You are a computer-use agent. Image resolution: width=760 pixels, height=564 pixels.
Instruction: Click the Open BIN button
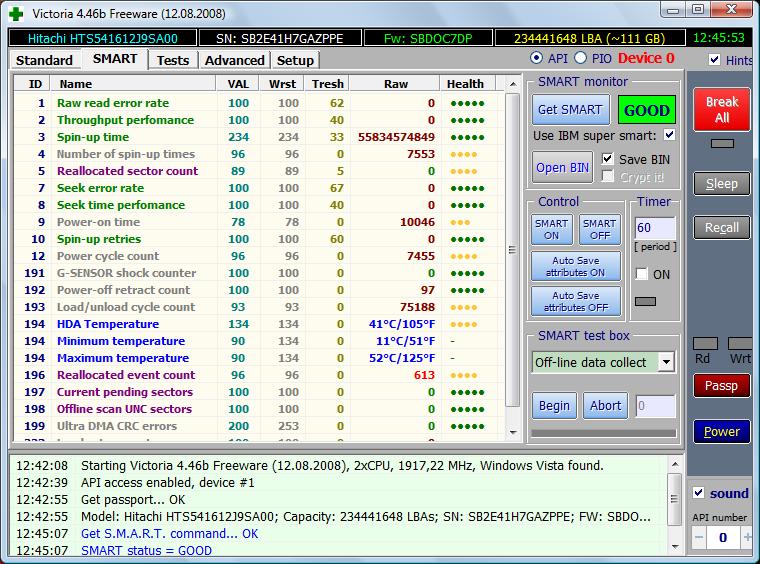(562, 168)
